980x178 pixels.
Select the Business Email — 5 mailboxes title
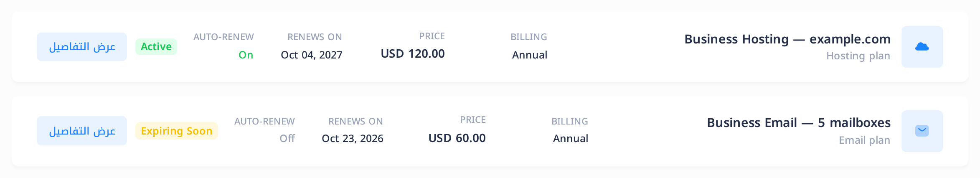(x=799, y=122)
